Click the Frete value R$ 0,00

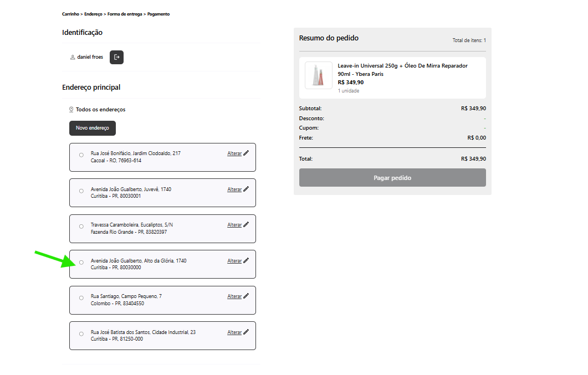(477, 138)
